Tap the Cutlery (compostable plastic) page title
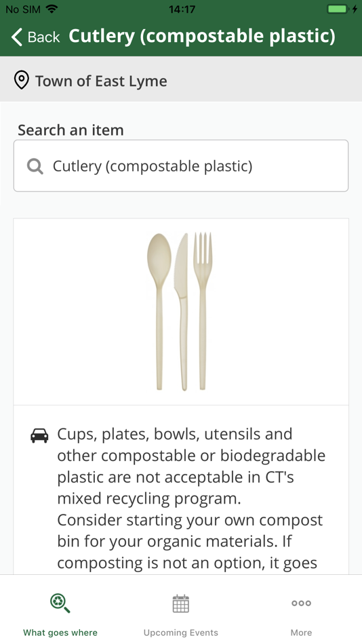This screenshot has height=644, width=362. pyautogui.click(x=202, y=36)
